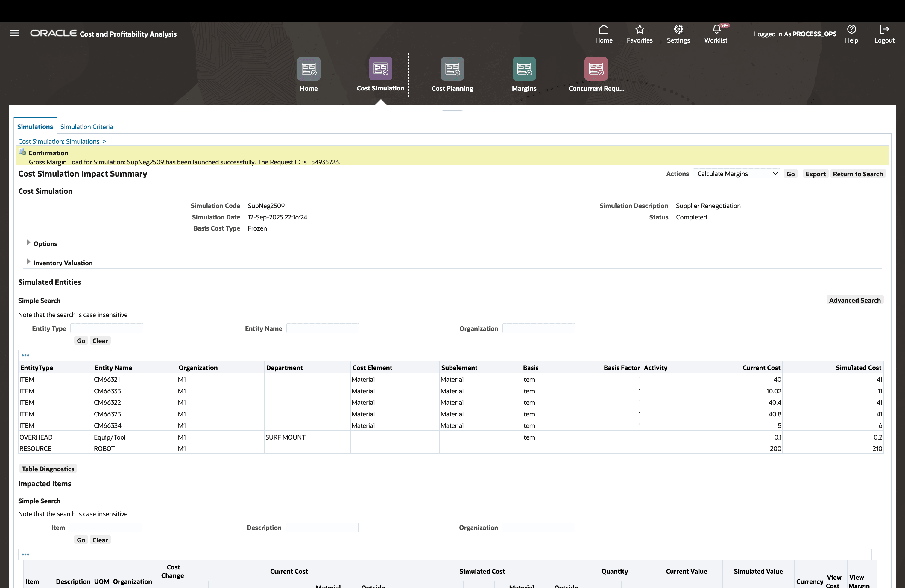Click the Return to Search button

pyautogui.click(x=857, y=174)
